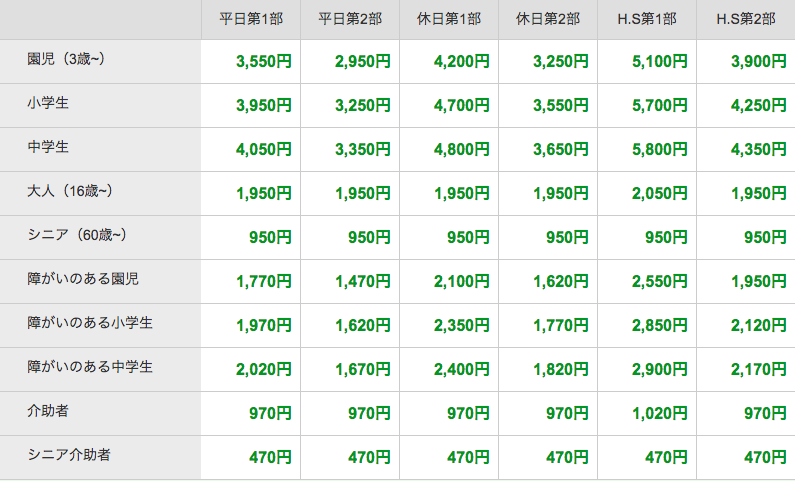Click 2,950円 in the 園児 row
Image resolution: width=795 pixels, height=481 pixels.
(x=363, y=61)
